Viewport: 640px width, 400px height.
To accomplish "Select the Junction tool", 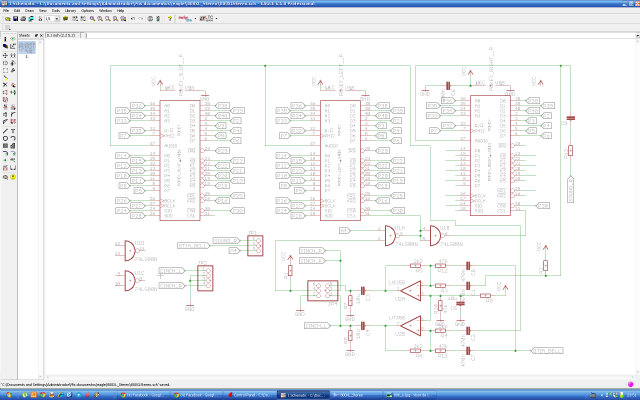I will 5,160.
